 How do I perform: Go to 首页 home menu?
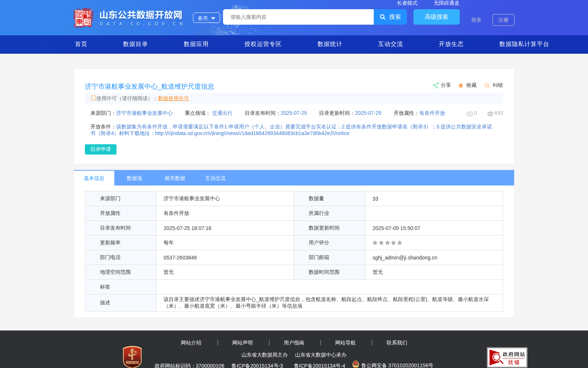coord(81,44)
